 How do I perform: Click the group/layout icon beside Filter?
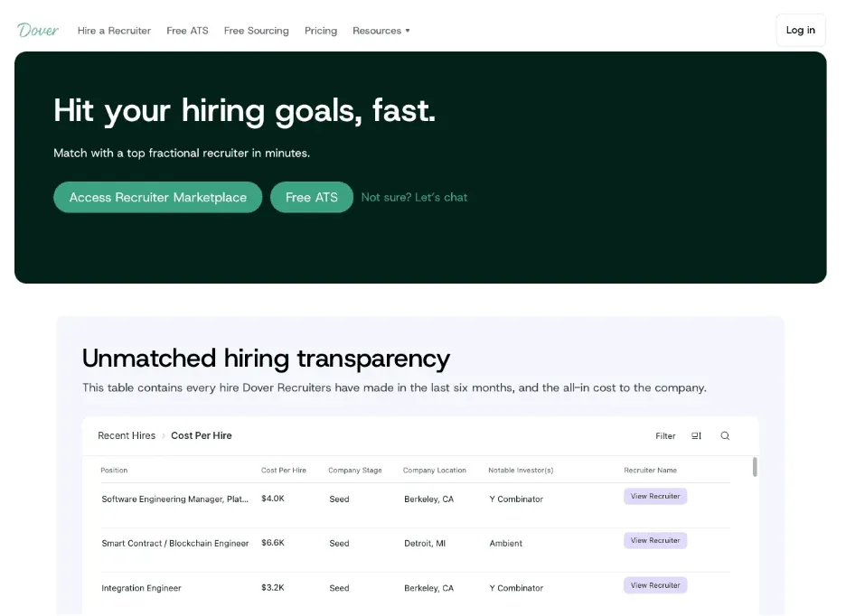click(x=696, y=436)
